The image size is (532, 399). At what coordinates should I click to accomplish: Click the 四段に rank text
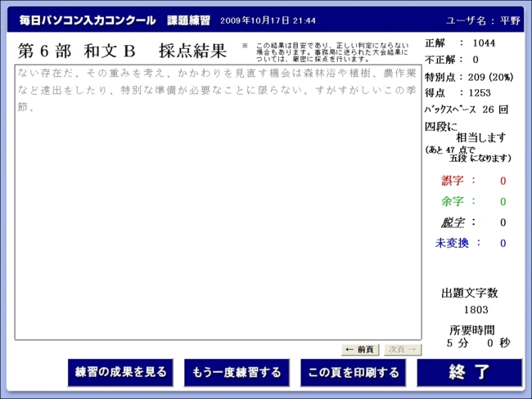click(441, 127)
